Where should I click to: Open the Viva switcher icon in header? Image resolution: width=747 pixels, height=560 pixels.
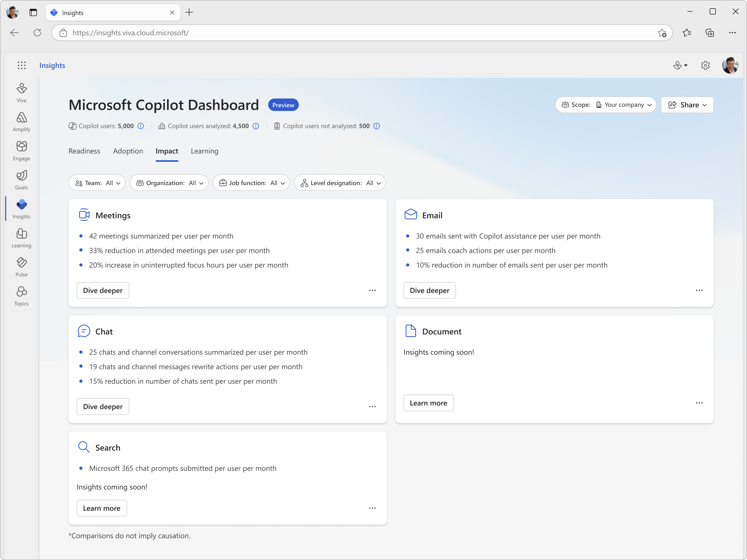click(680, 65)
